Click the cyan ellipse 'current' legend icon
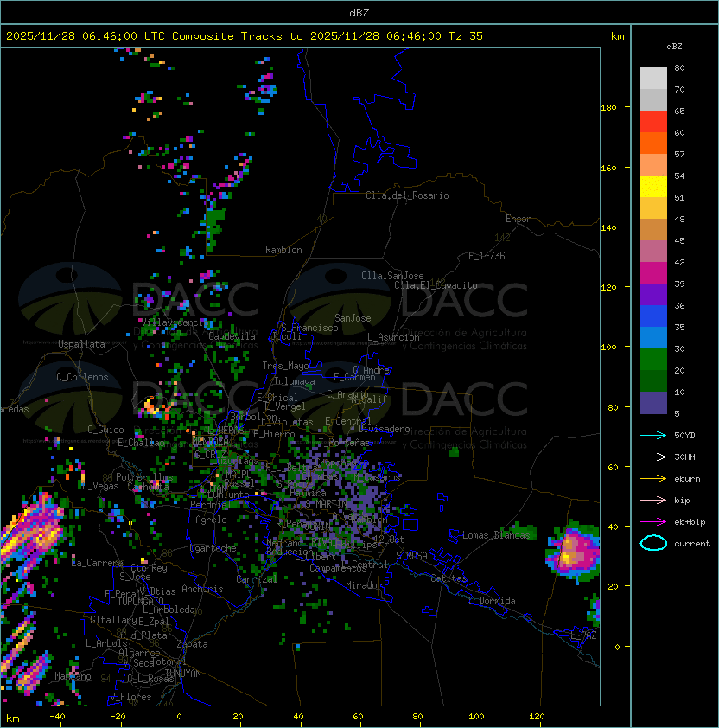This screenshot has height=728, width=719. 653,543
